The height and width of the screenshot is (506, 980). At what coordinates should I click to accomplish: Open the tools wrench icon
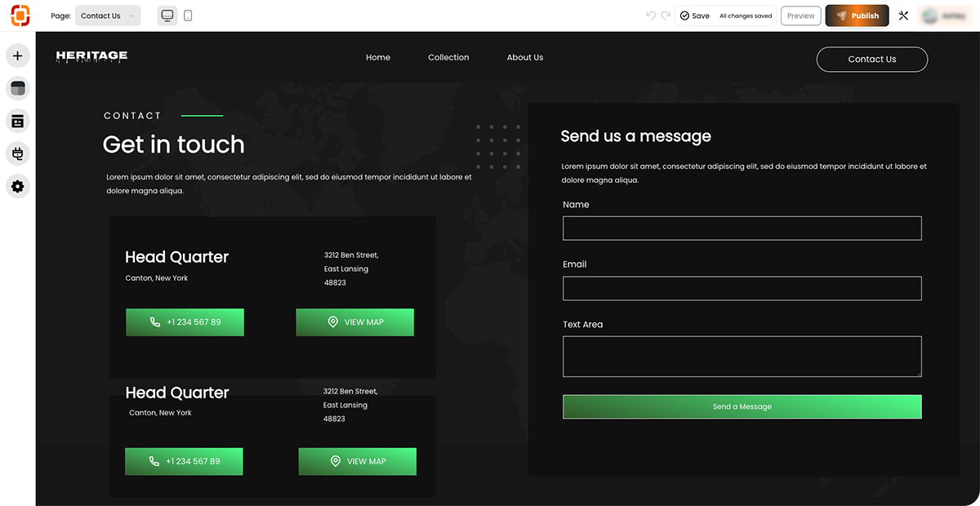pyautogui.click(x=903, y=16)
